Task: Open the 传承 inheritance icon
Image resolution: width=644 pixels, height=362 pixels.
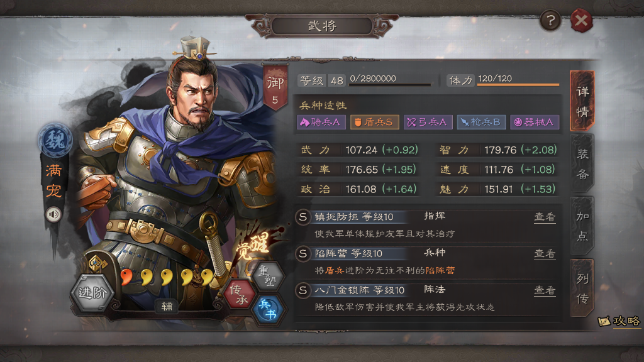Action: pos(239,294)
